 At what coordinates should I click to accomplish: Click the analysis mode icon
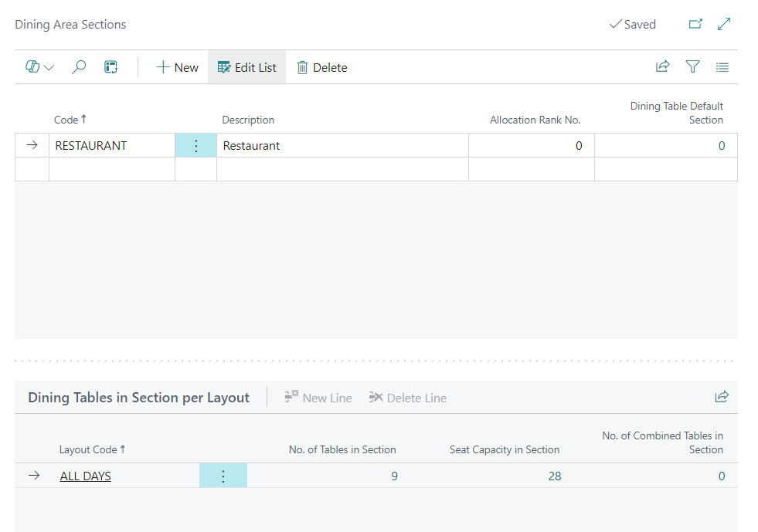tap(110, 67)
